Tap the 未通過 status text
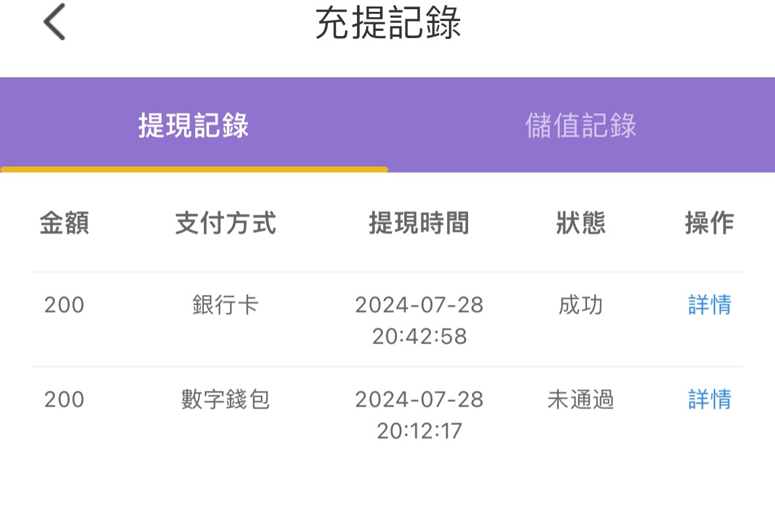 (580, 400)
